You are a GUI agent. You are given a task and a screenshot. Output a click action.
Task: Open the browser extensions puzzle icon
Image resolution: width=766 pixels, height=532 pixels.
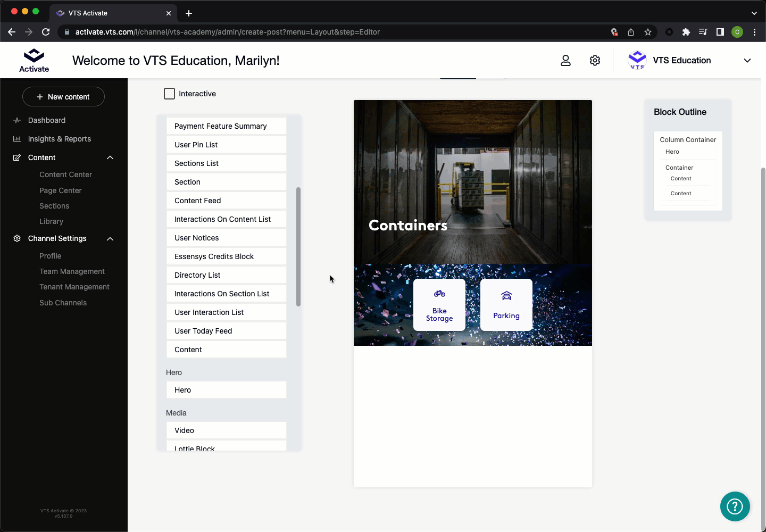686,32
